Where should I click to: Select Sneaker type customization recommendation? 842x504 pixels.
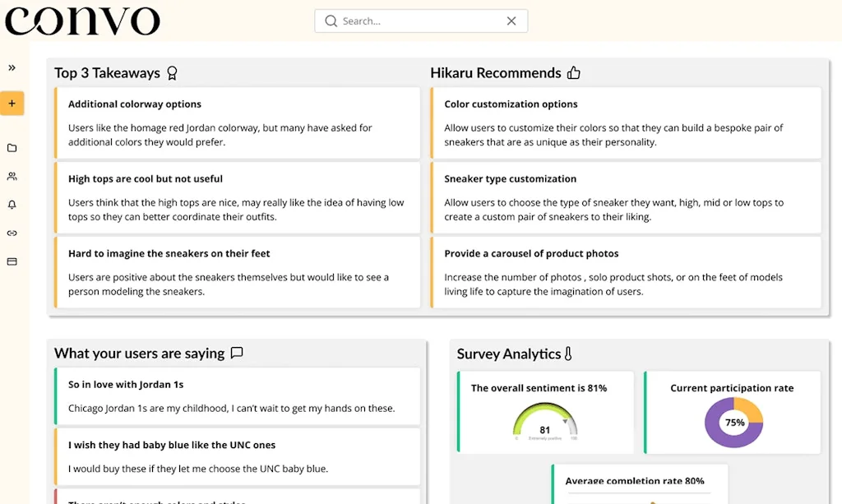click(x=625, y=197)
